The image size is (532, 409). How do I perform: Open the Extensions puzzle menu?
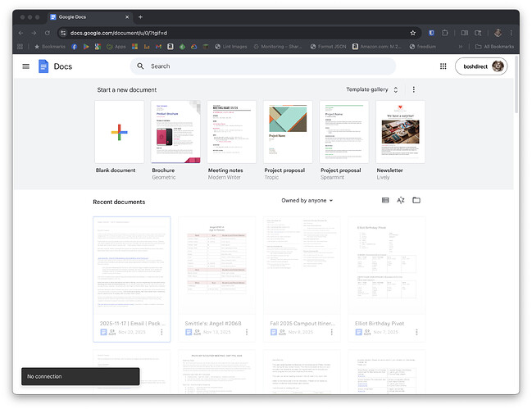click(x=445, y=33)
